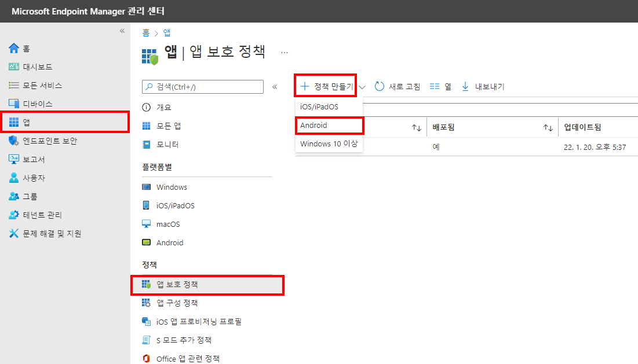Open App configuration policies gear-grid icon

146,303
